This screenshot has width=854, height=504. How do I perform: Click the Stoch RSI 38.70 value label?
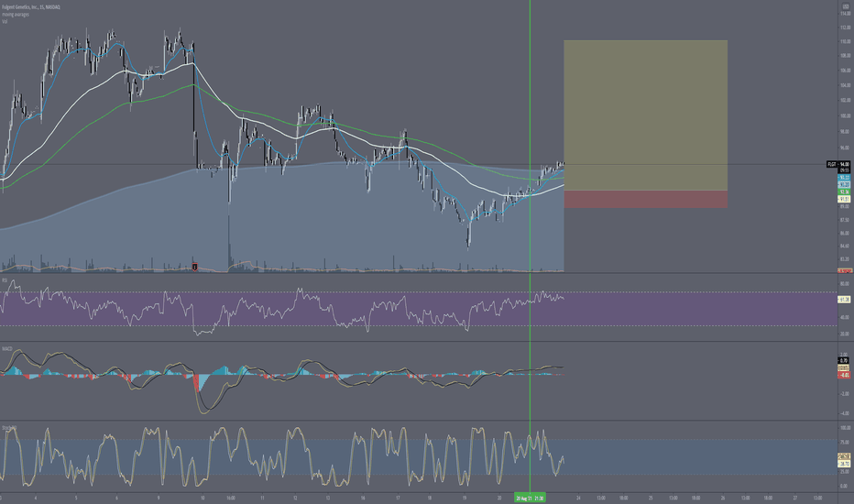844,464
